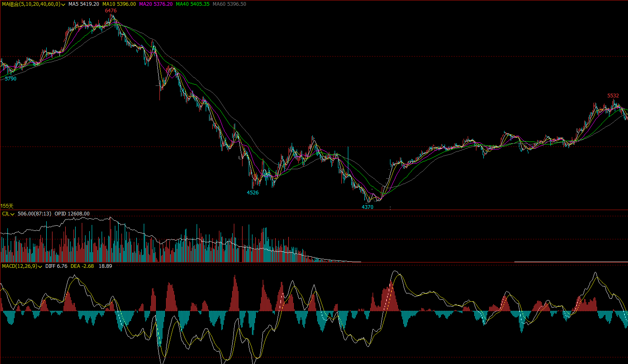Select the 4370 lowest price marker
The height and width of the screenshot is (364, 628).
[x=367, y=207]
